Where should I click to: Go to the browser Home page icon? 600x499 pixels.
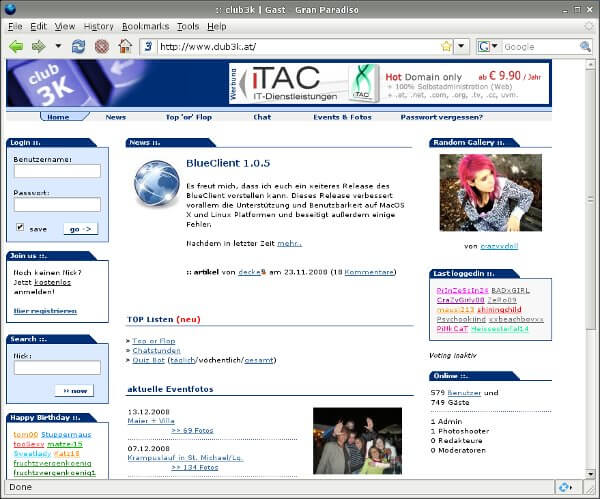(125, 46)
